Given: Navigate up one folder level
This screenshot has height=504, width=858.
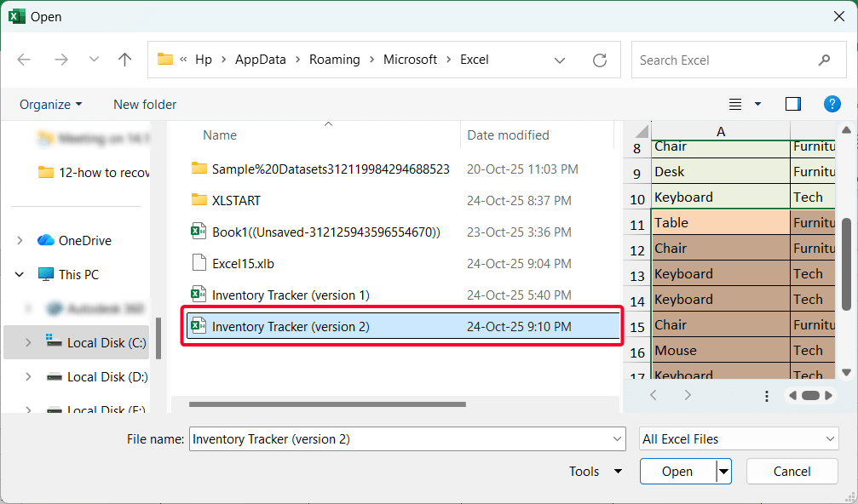Looking at the screenshot, I should [124, 59].
